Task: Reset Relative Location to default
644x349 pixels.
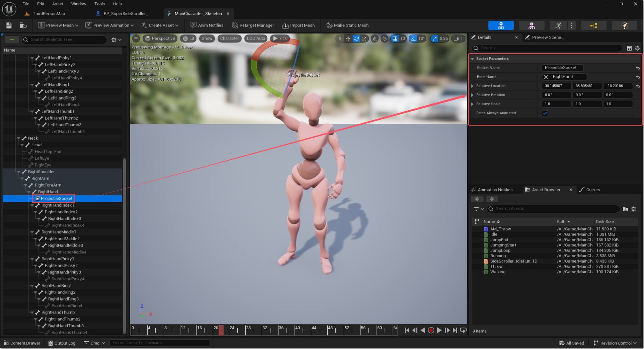Action: tap(638, 86)
